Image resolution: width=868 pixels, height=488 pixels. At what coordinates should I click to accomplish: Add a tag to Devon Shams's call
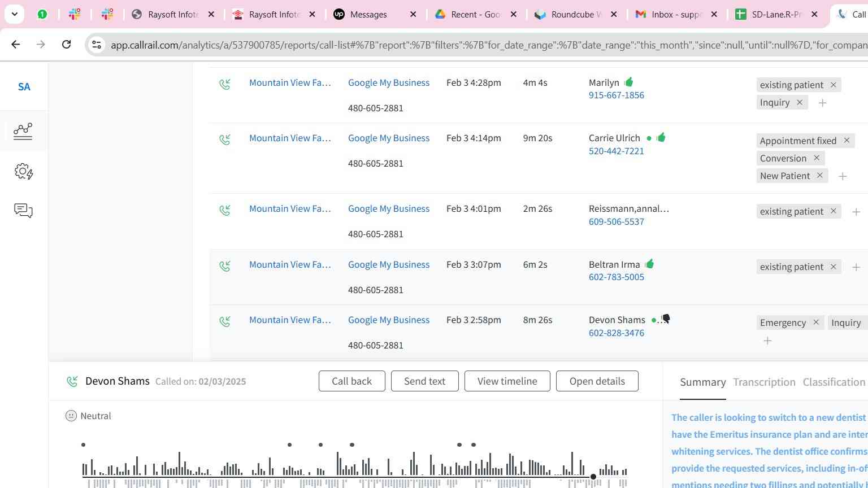pos(767,341)
